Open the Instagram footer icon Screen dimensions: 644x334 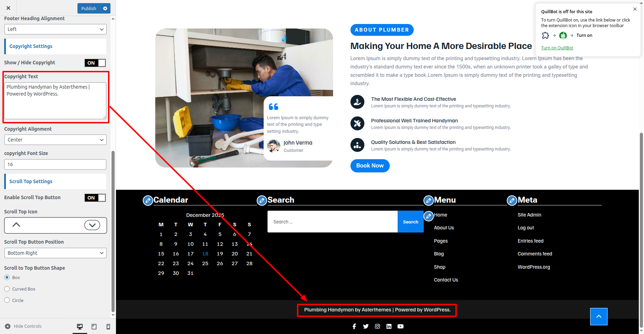coord(377,326)
